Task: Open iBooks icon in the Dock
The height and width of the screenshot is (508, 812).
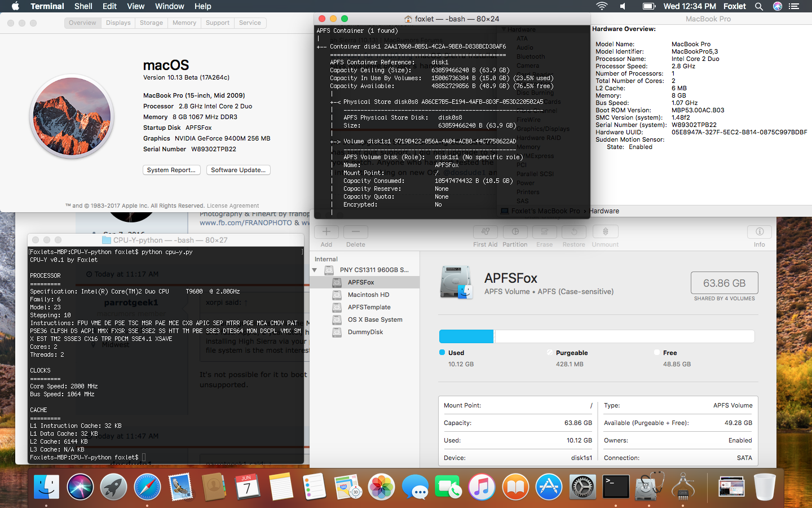Action: click(515, 487)
